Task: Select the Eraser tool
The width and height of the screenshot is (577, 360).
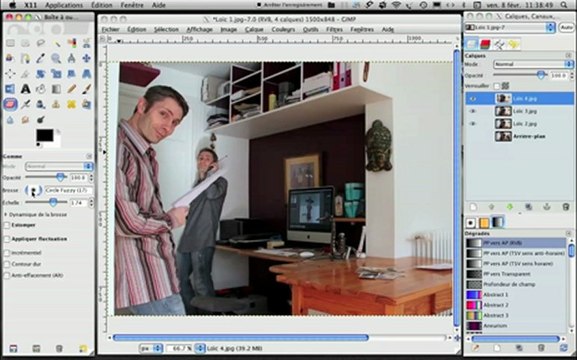Action: [10, 104]
